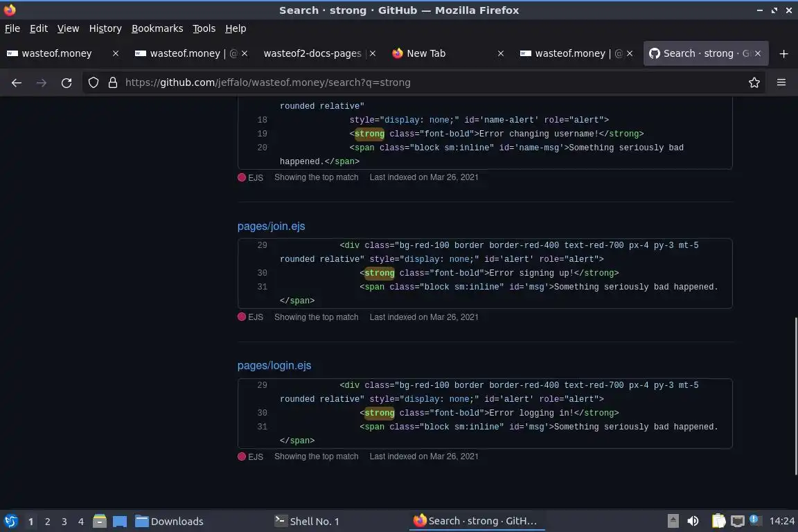Viewport: 798px width, 532px height.
Task: Switch to the New Tab tab
Action: [426, 53]
